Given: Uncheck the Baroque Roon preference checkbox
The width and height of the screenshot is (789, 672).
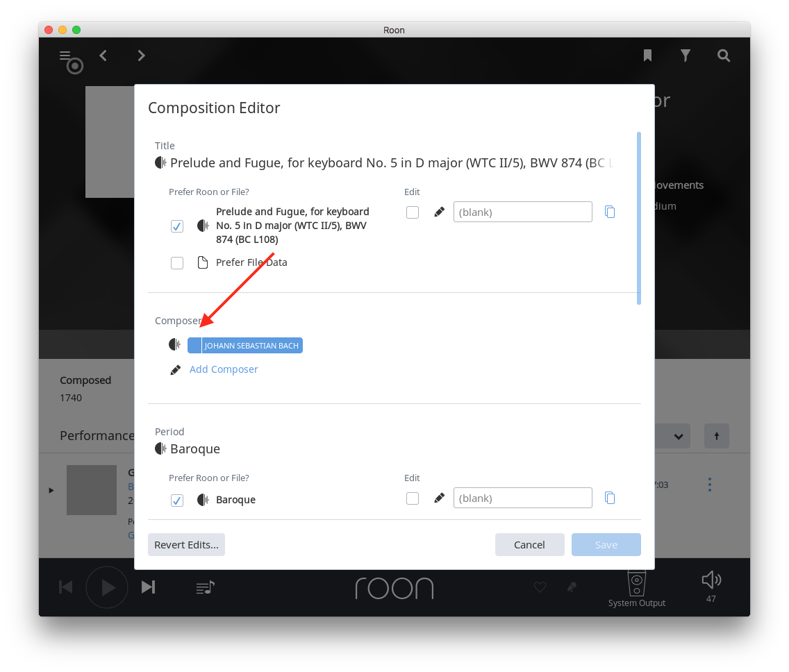Looking at the screenshot, I should pyautogui.click(x=176, y=501).
